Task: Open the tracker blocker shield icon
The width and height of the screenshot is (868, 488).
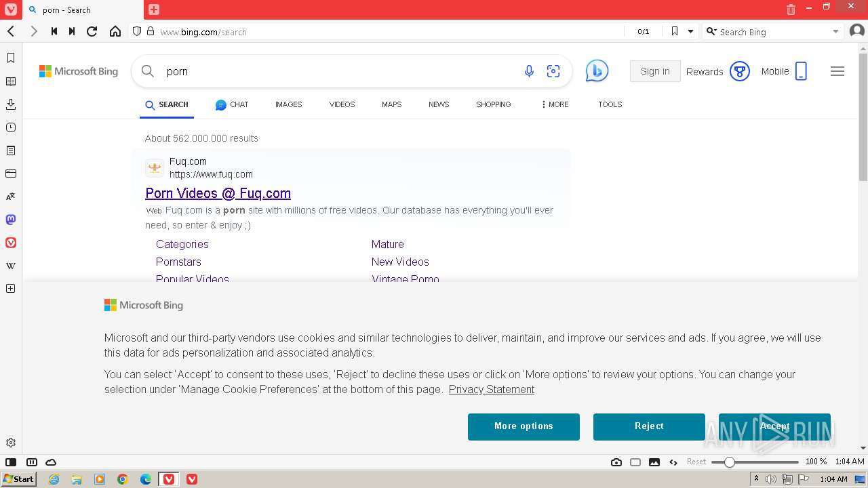Action: coord(137,31)
